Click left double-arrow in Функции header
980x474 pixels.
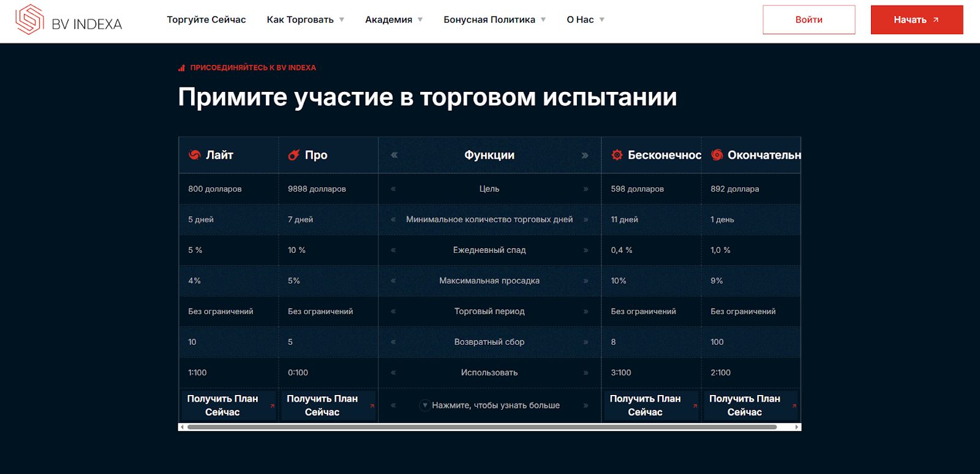coord(394,155)
